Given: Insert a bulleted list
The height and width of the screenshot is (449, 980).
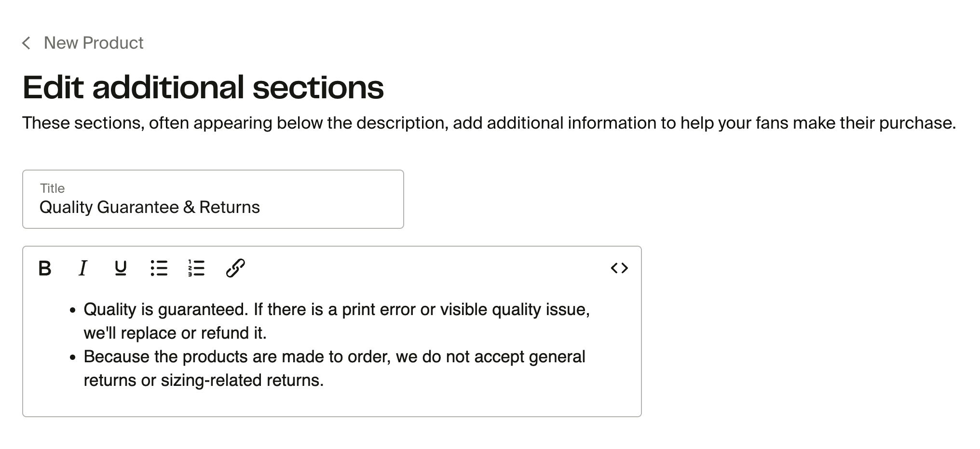Looking at the screenshot, I should click(159, 268).
